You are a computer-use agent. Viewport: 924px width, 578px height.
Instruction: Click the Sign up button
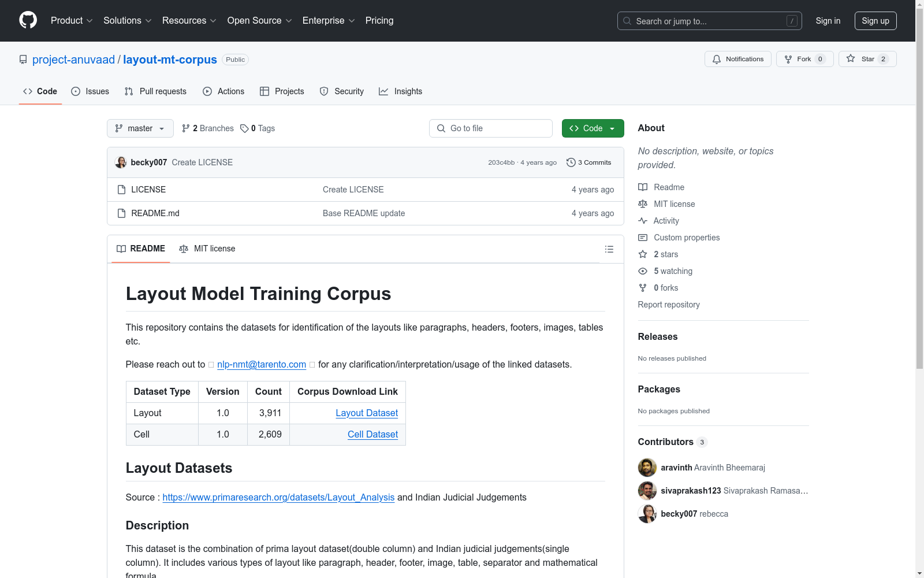[x=875, y=21]
